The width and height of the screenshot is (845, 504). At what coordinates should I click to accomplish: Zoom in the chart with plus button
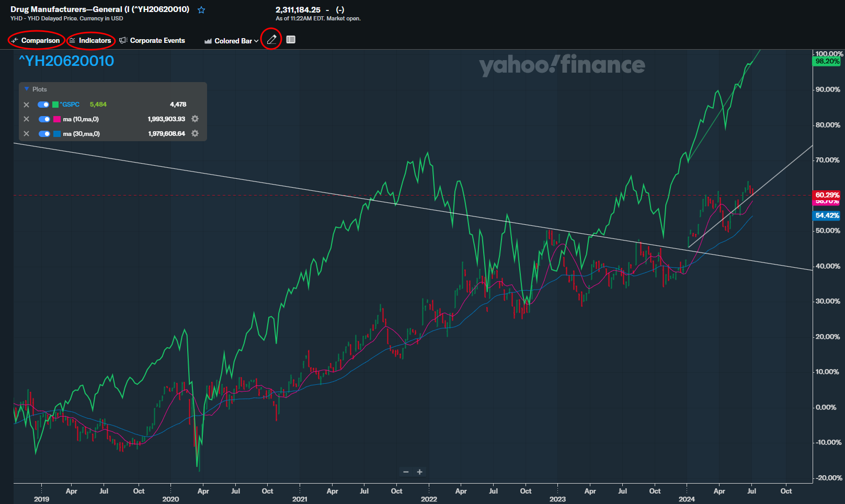coord(419,472)
